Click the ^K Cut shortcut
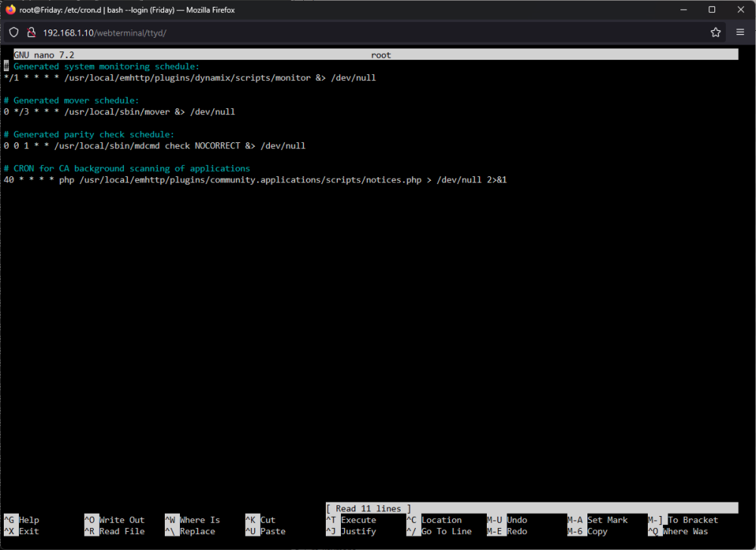The height and width of the screenshot is (550, 756). [x=260, y=520]
